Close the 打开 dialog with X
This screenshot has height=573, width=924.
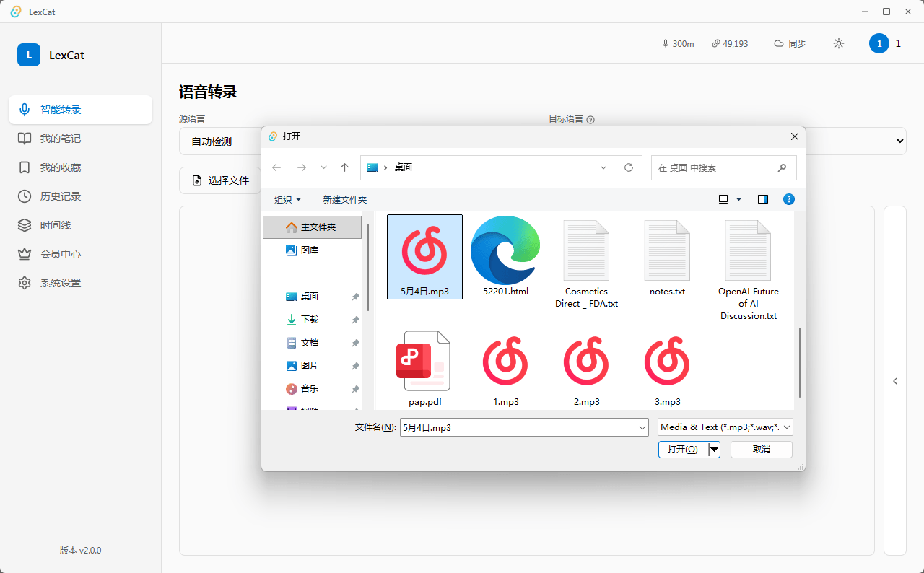[x=795, y=136]
